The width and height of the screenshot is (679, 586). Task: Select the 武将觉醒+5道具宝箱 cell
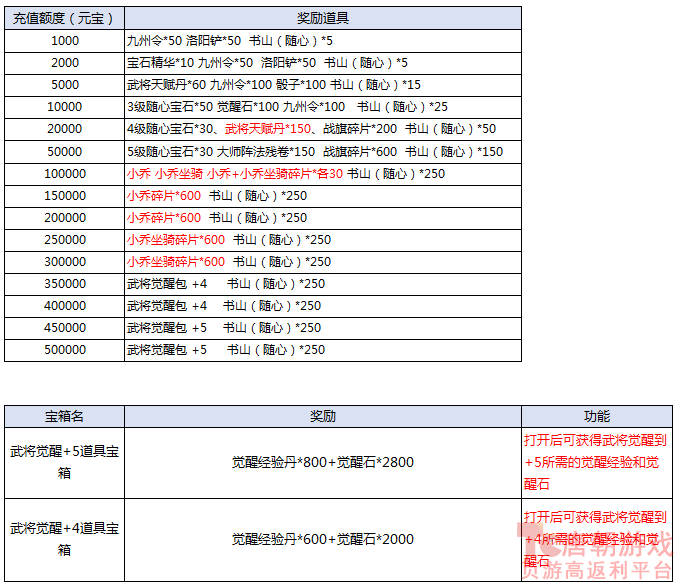(64, 463)
